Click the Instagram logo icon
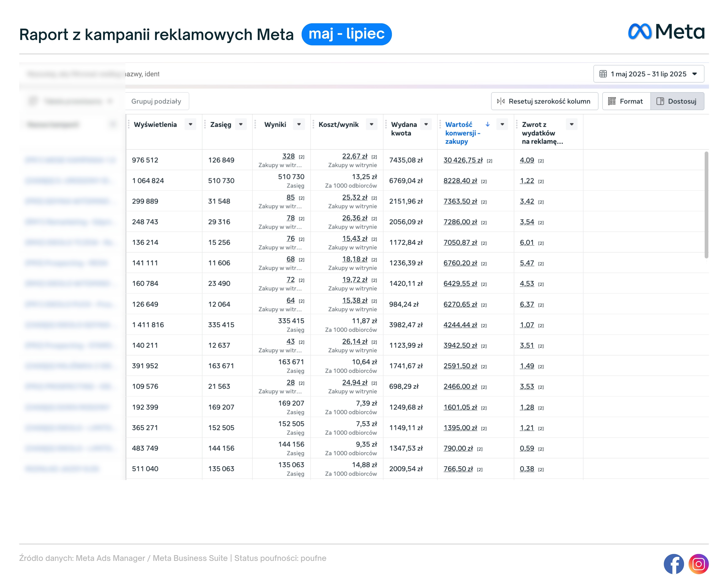Screen dimensions: 728x584 point(698,564)
